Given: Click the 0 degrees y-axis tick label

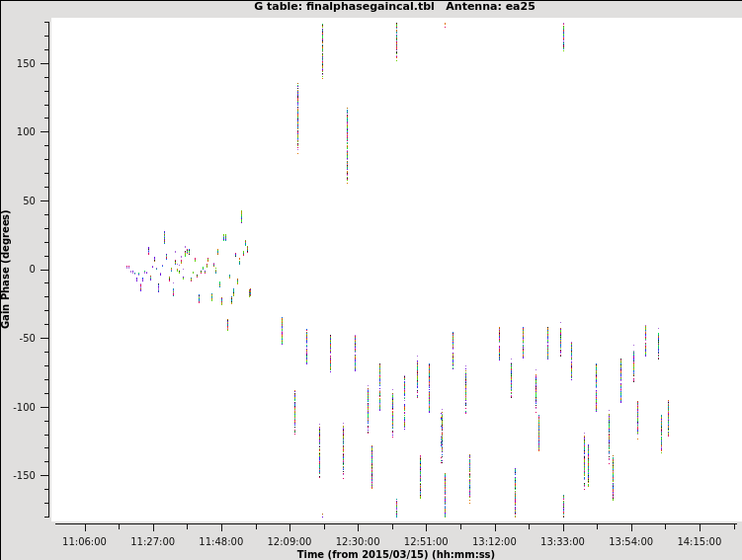Looking at the screenshot, I should click(42, 269).
